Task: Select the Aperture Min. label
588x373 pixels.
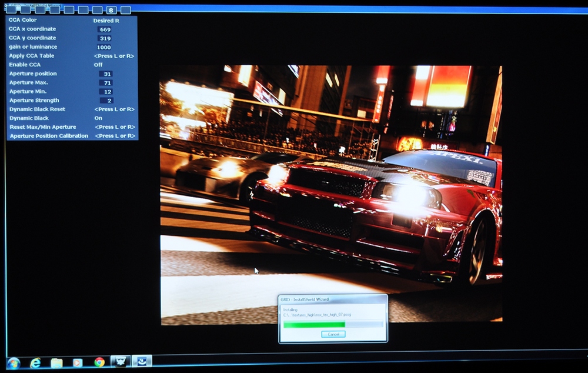Action: tap(28, 91)
